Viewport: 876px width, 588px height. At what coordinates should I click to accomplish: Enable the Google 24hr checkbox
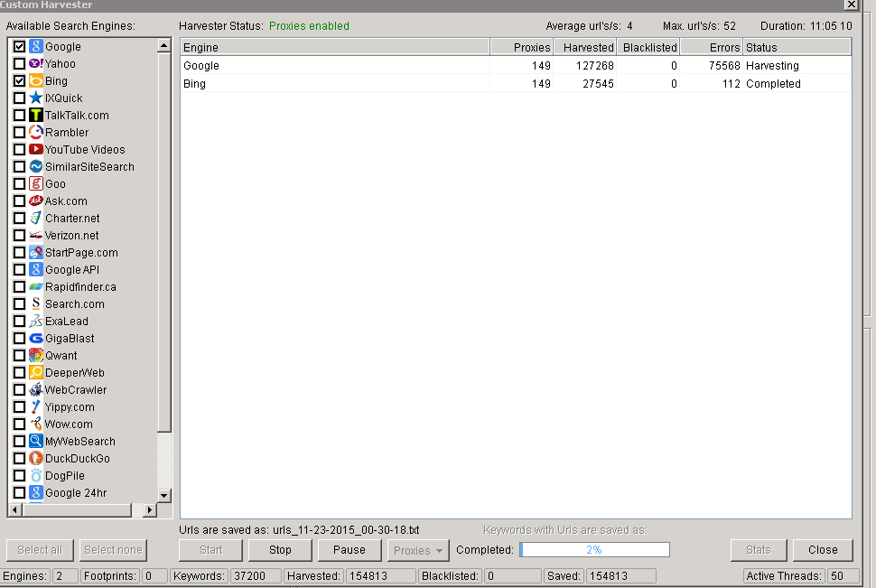20,493
